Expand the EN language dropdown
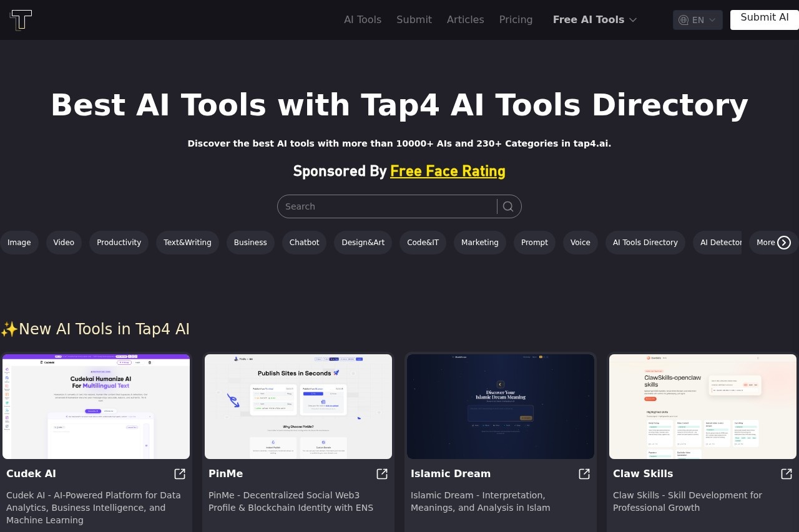799x532 pixels. [x=711, y=20]
